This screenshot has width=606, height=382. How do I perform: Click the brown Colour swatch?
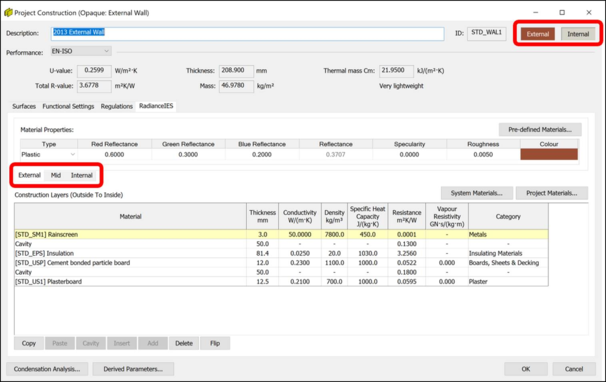tap(549, 154)
